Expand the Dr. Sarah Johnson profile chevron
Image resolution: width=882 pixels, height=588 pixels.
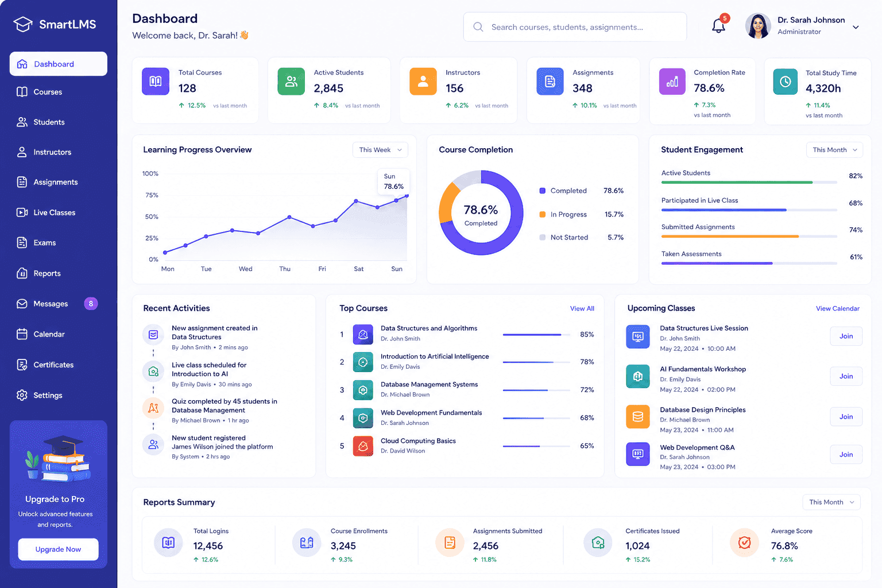point(856,27)
